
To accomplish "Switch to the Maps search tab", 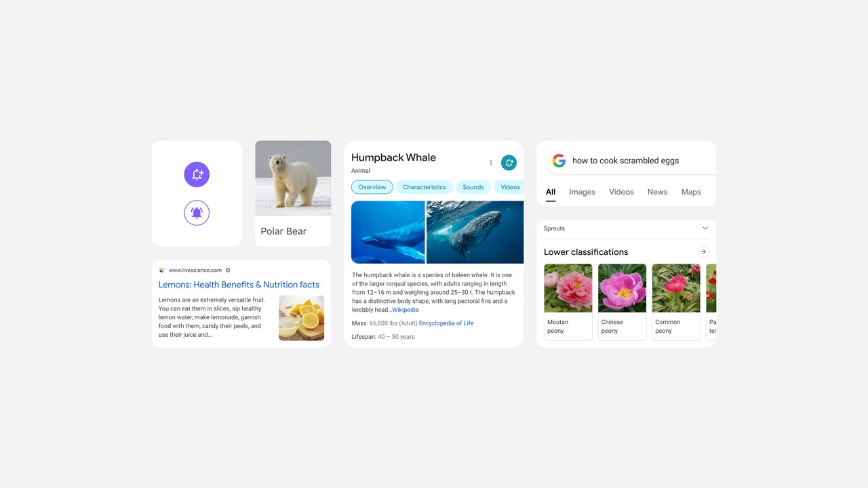I will click(691, 192).
